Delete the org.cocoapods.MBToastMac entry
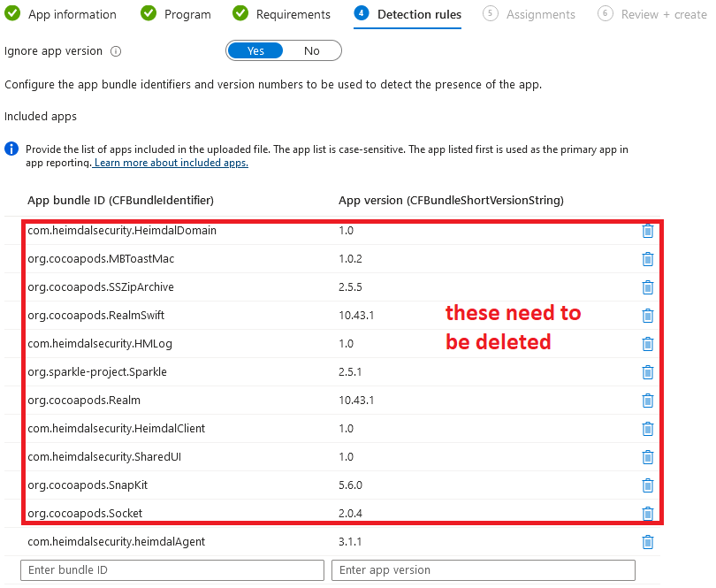 [648, 259]
